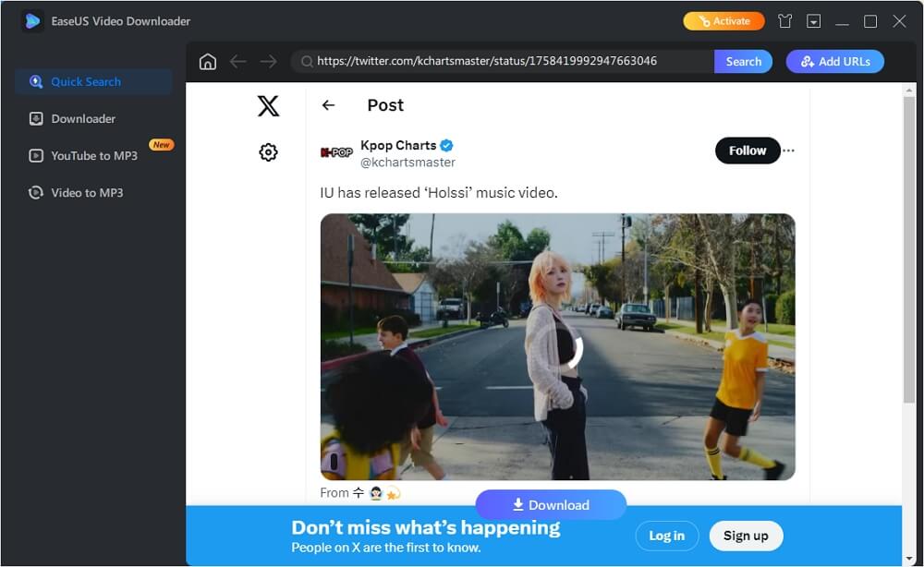Viewport: 924px width, 567px height.
Task: Go to the browser home page icon
Action: 207,61
